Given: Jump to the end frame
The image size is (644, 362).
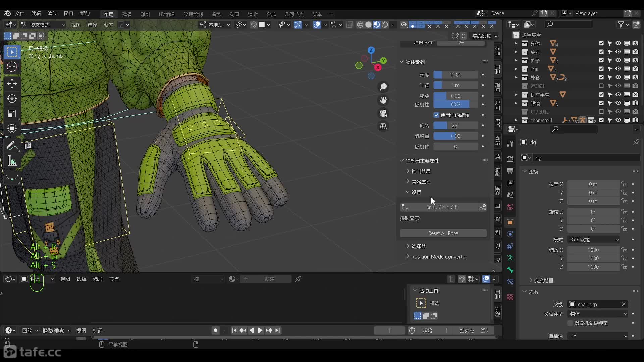Looking at the screenshot, I should pos(278,330).
